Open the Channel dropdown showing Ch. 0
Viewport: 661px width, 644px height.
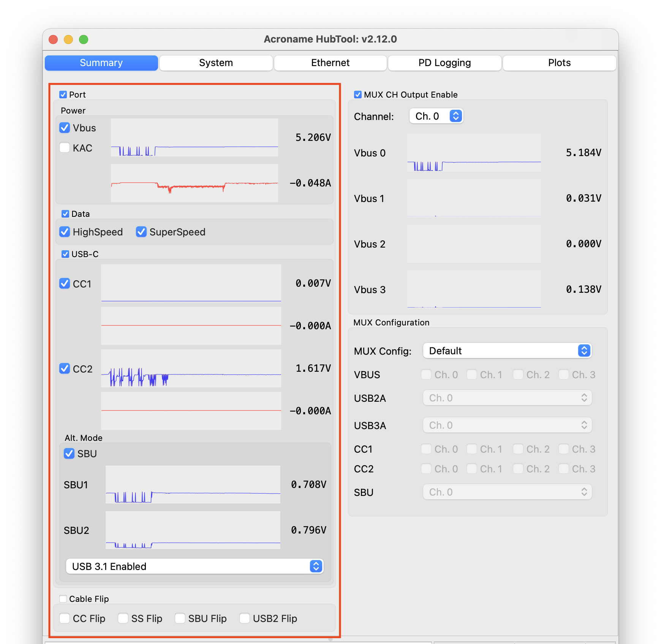(436, 116)
